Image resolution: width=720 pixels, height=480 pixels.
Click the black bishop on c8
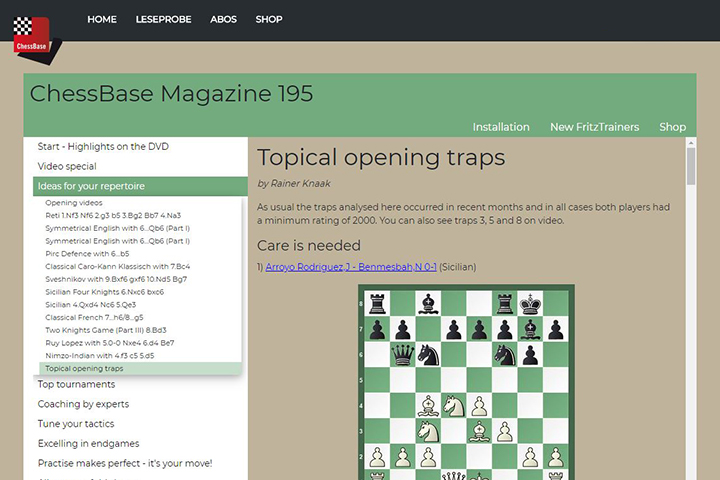click(428, 304)
